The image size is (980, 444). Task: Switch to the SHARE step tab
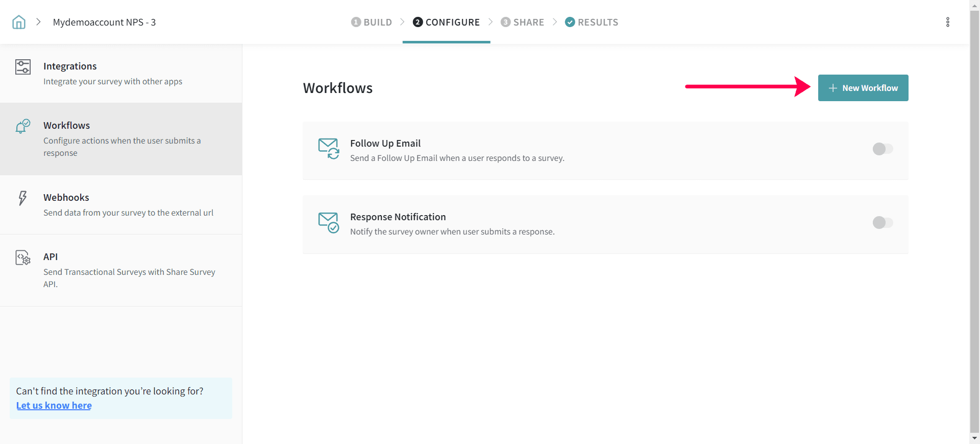point(523,22)
